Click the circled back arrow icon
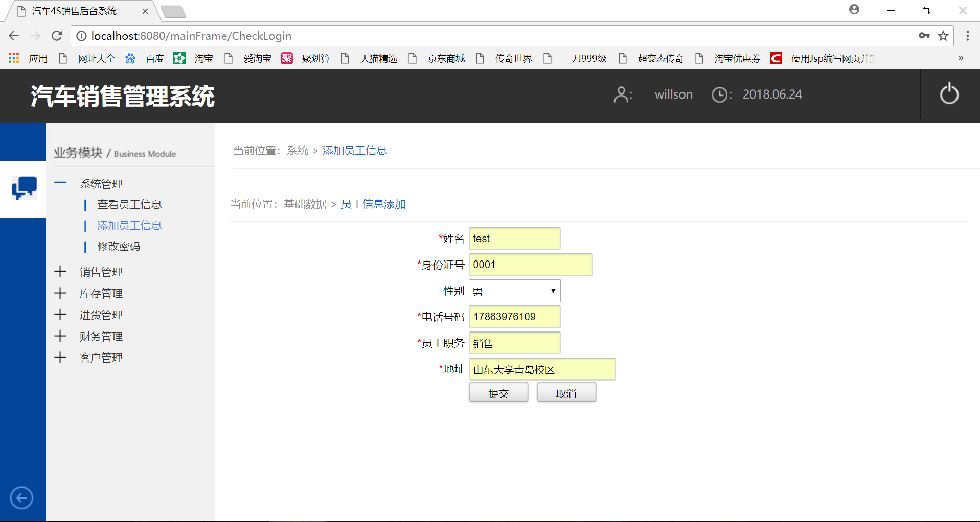 point(21,498)
